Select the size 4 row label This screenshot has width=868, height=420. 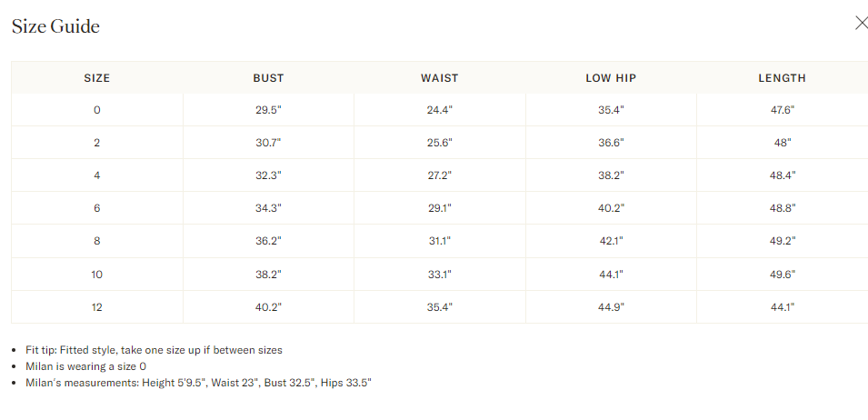[x=97, y=175]
